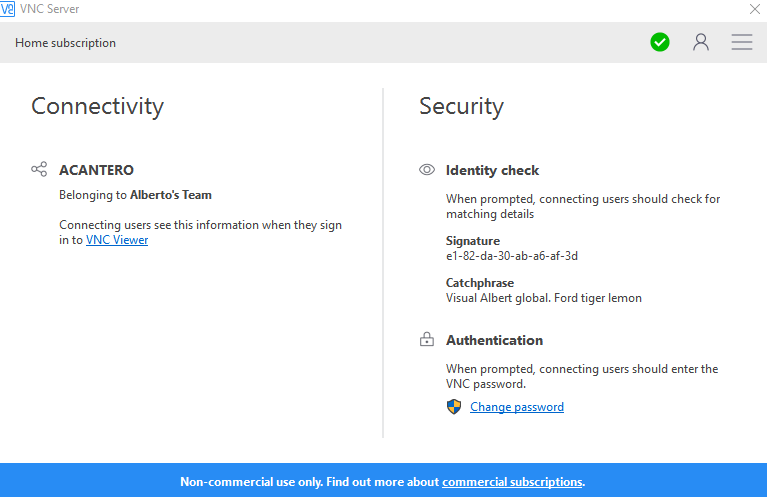The image size is (767, 497).
Task: Click the VNC Server logo in title bar
Action: [x=8, y=9]
